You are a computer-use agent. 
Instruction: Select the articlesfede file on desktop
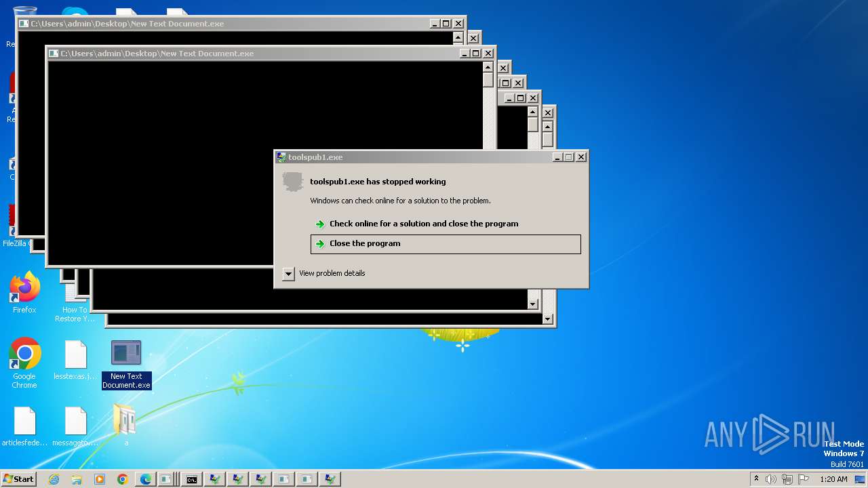[24, 427]
